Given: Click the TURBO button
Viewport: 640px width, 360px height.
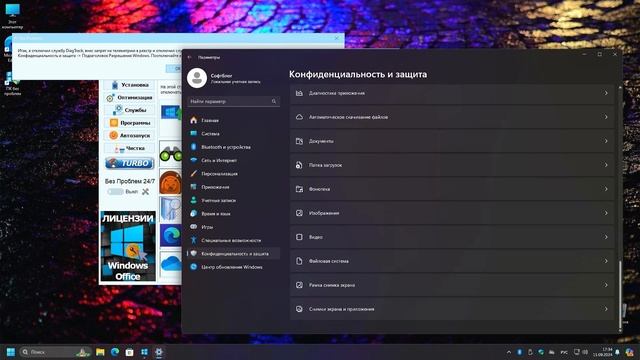Looking at the screenshot, I should tap(129, 163).
